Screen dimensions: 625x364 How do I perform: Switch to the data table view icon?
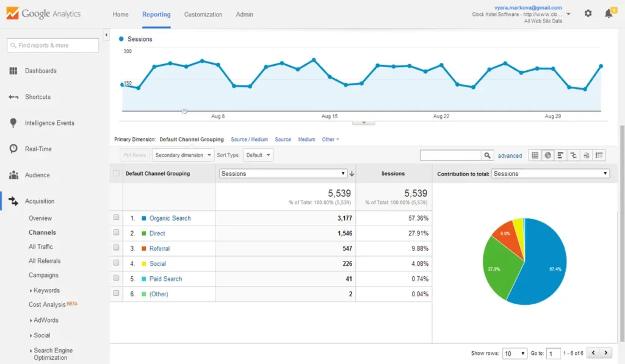(535, 155)
